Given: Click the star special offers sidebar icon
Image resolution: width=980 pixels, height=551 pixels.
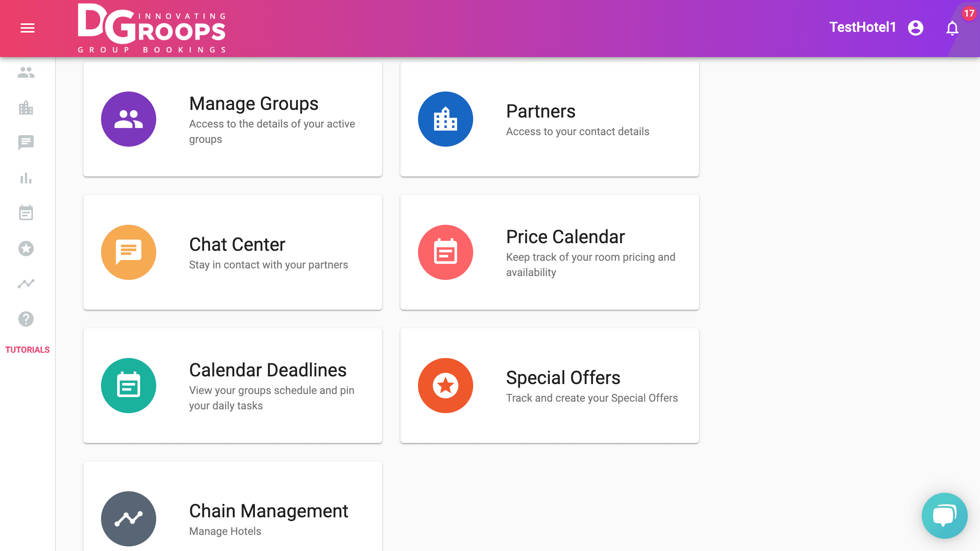Looking at the screenshot, I should (x=26, y=249).
